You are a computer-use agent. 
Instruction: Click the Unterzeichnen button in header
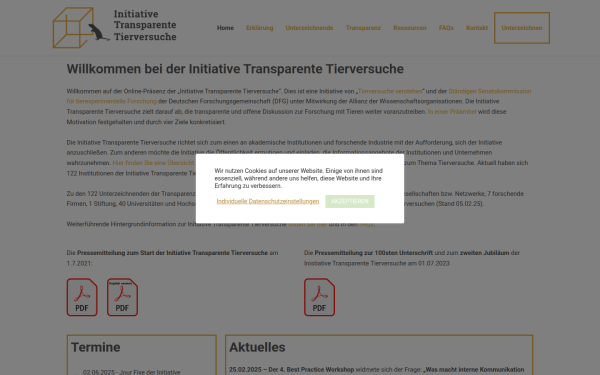(522, 28)
